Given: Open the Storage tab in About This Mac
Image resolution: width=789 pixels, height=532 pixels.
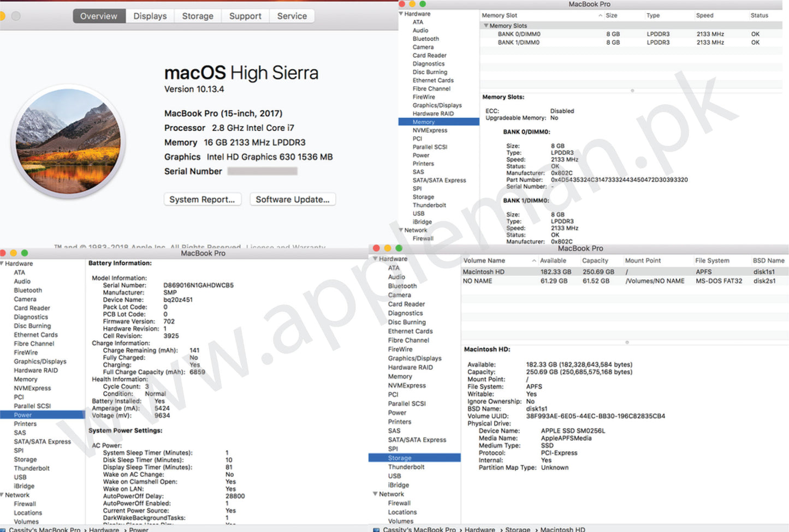Looking at the screenshot, I should [x=198, y=16].
